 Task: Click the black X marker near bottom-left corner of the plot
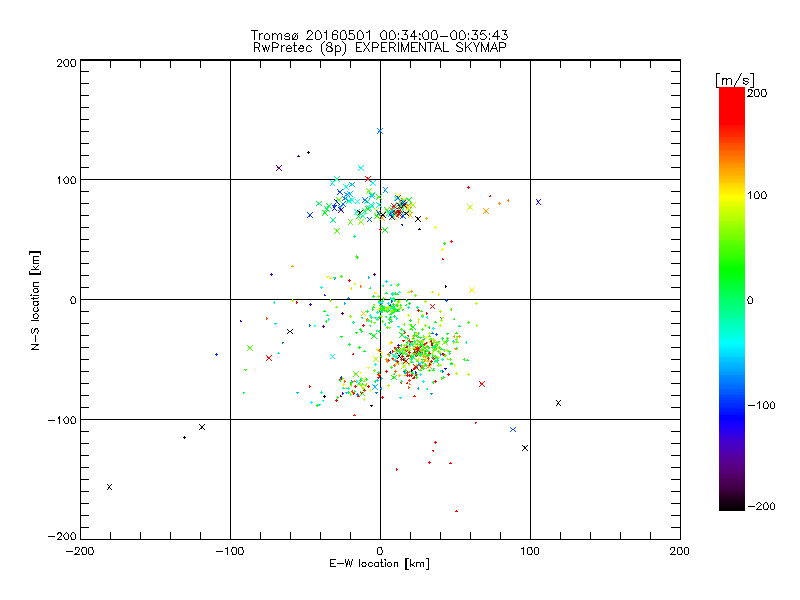109,487
